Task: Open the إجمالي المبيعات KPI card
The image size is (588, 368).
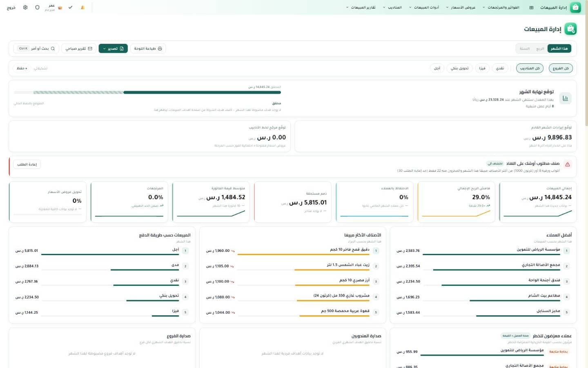Action: click(538, 202)
